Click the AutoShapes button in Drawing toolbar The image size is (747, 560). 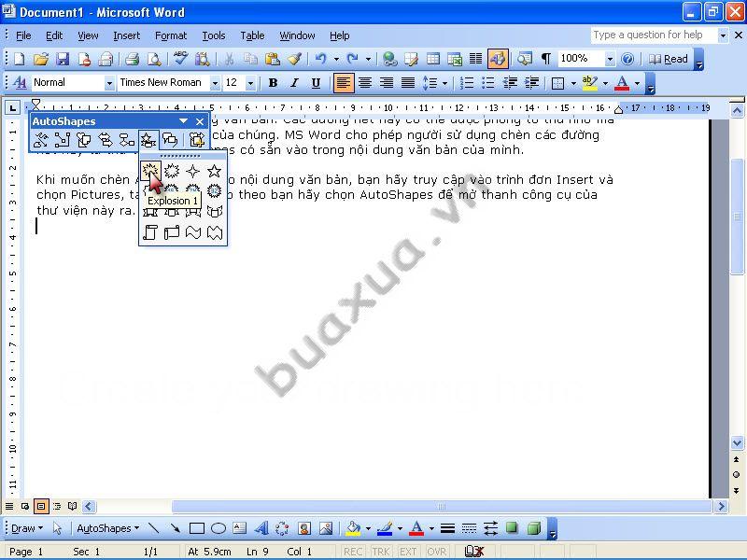point(107,528)
